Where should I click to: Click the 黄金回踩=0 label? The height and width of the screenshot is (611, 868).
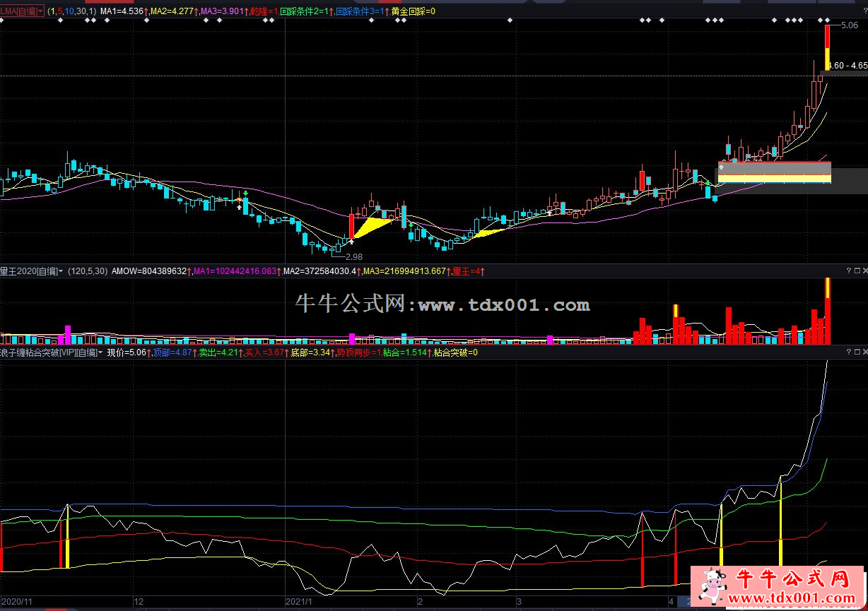pos(413,11)
